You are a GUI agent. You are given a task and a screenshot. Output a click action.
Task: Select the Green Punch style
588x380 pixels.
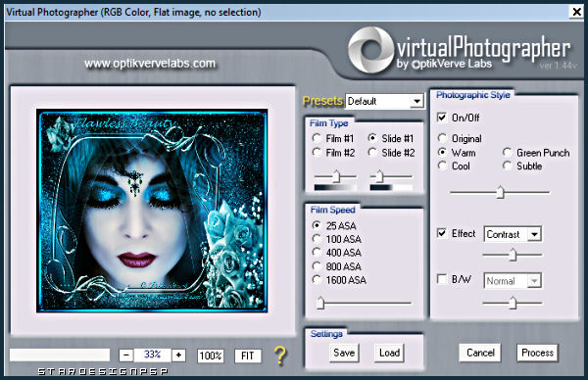508,152
